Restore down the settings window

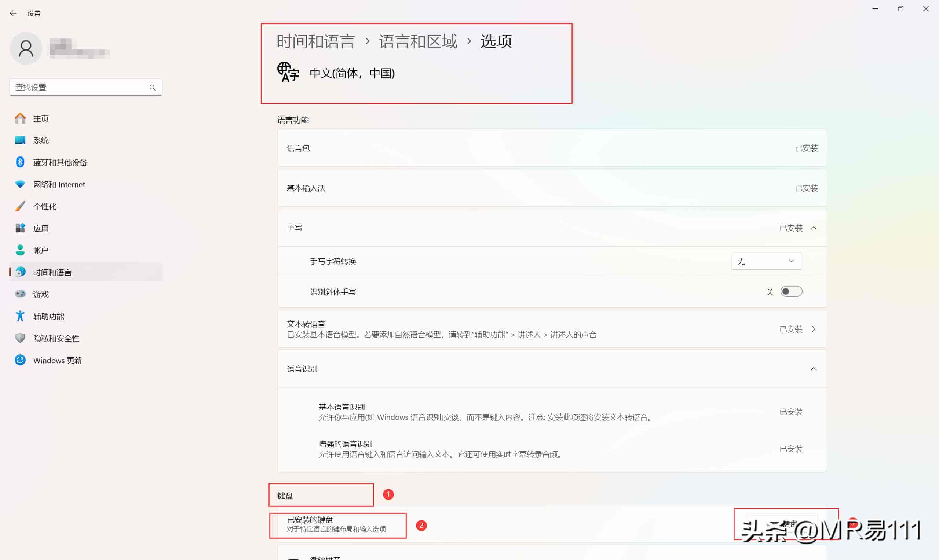point(900,9)
